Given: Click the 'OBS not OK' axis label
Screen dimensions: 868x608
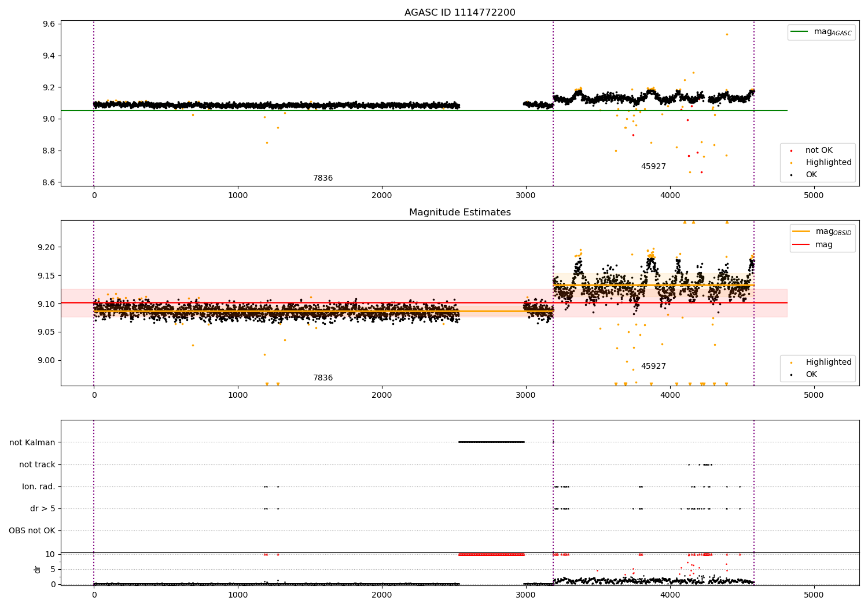Looking at the screenshot, I should [x=32, y=530].
